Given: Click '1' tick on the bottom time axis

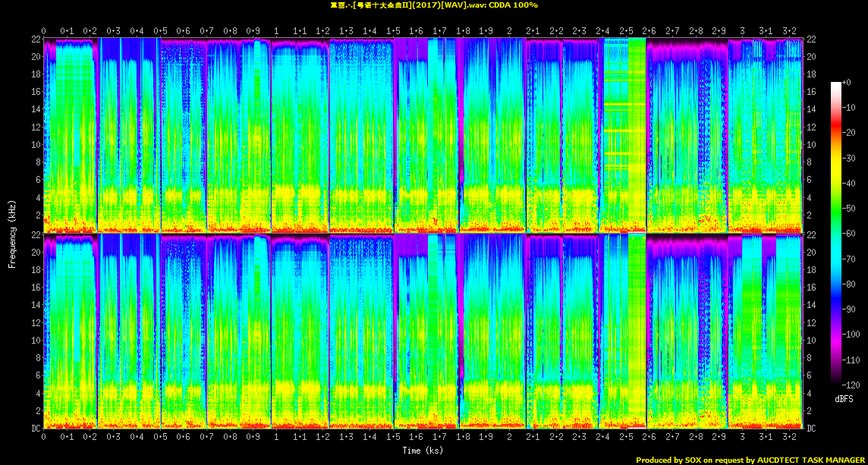Looking at the screenshot, I should pyautogui.click(x=276, y=438).
